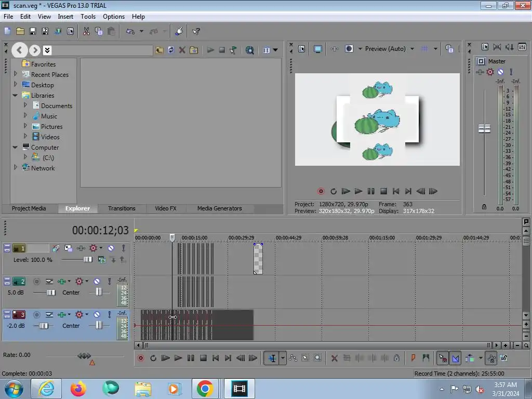Click the Copy icon in toolbar
The width and height of the screenshot is (532, 399).
point(99,31)
